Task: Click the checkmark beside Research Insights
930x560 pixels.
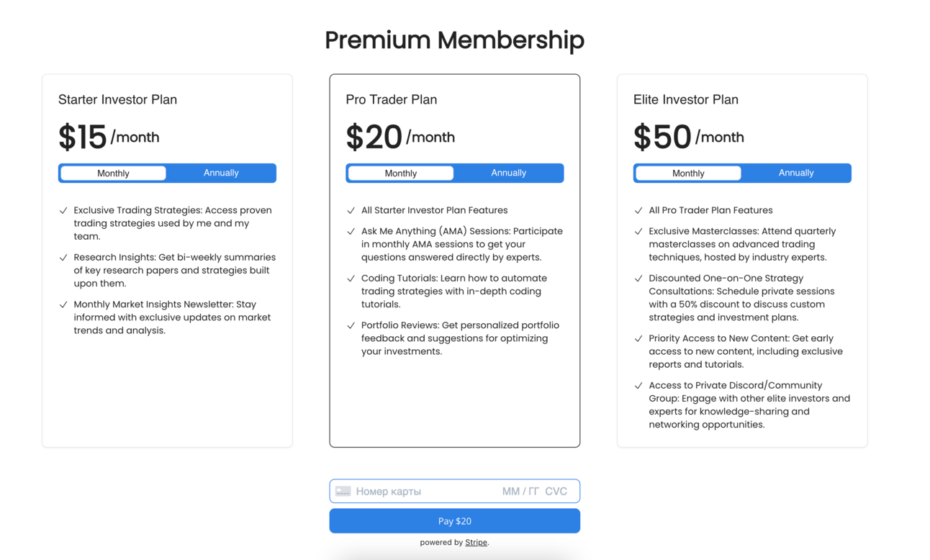Action: point(63,258)
